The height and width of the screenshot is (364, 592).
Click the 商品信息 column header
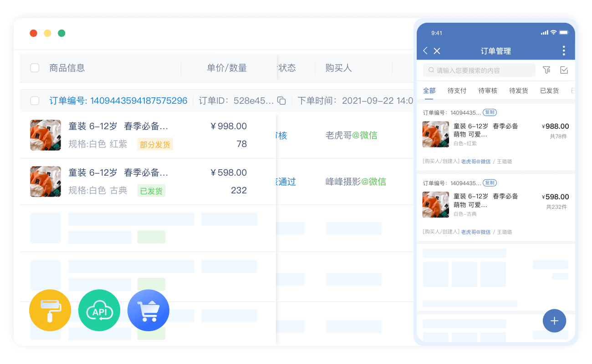[x=67, y=68]
